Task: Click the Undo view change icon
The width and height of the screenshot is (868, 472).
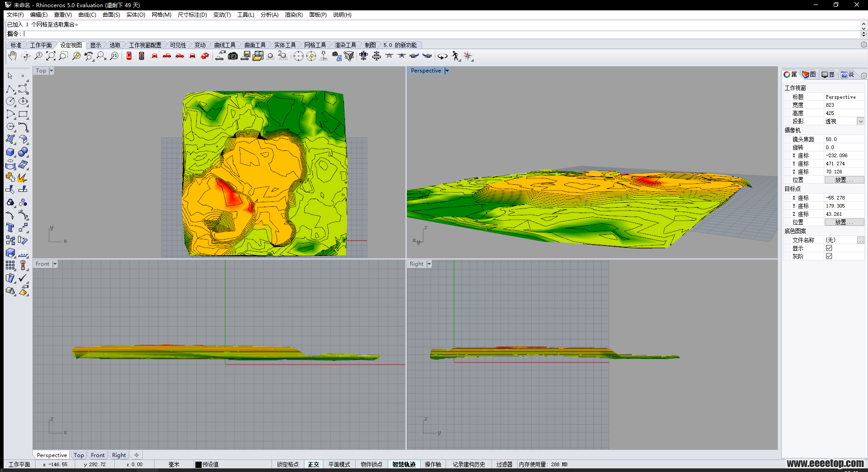Action: 89,56
